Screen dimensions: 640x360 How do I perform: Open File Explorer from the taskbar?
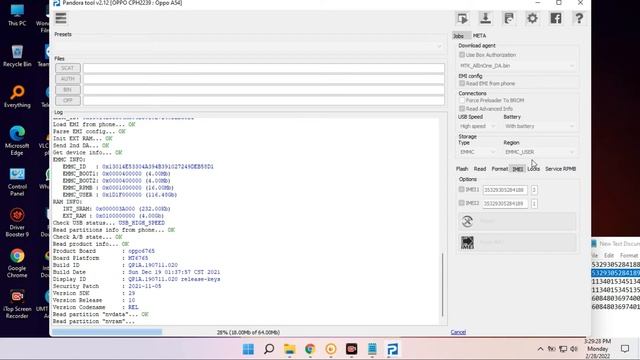[289, 349]
